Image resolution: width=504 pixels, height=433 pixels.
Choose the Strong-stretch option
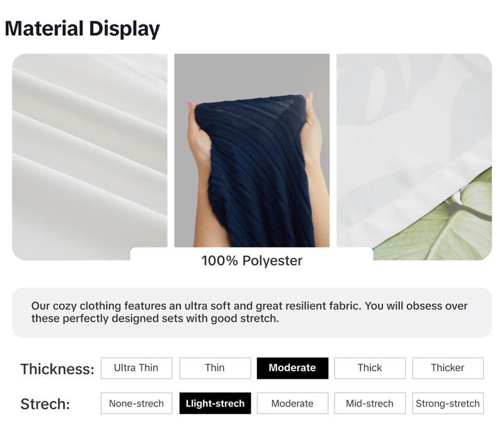pyautogui.click(x=448, y=403)
